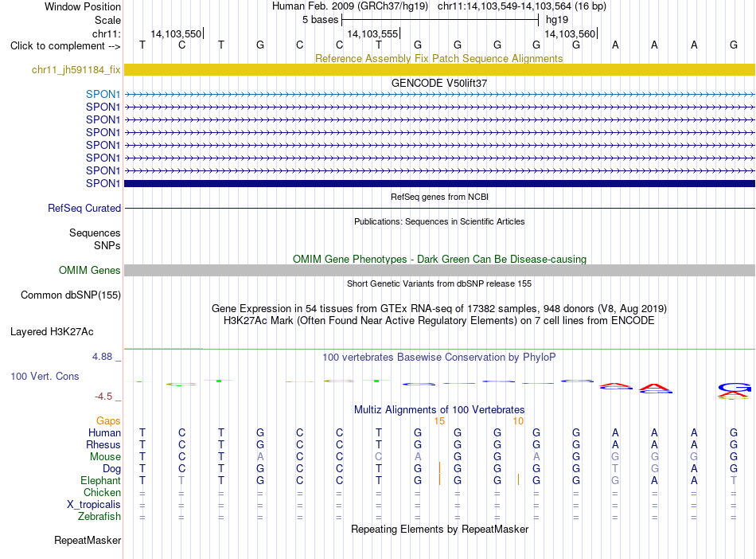Click the 'chr11:' base position label

tap(107, 33)
